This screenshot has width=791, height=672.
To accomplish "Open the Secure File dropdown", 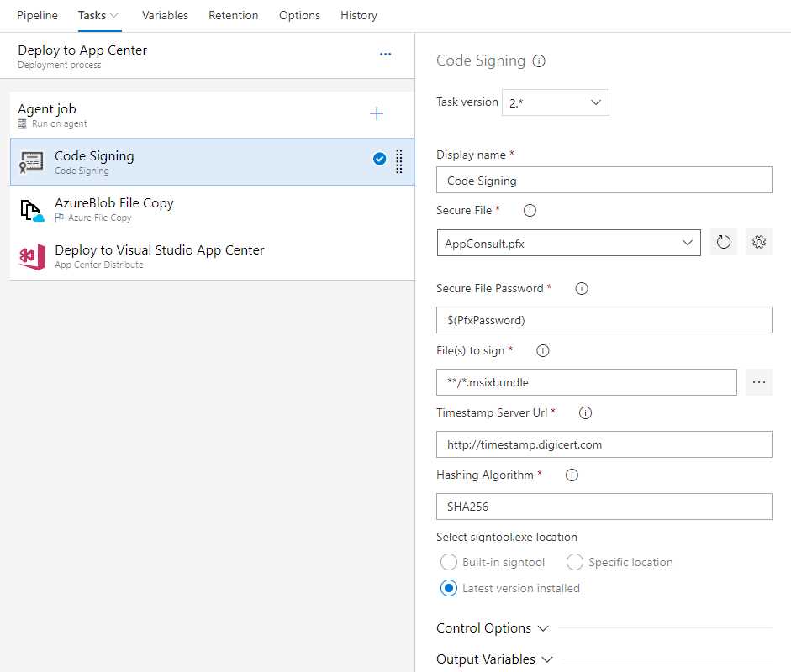I will point(568,242).
